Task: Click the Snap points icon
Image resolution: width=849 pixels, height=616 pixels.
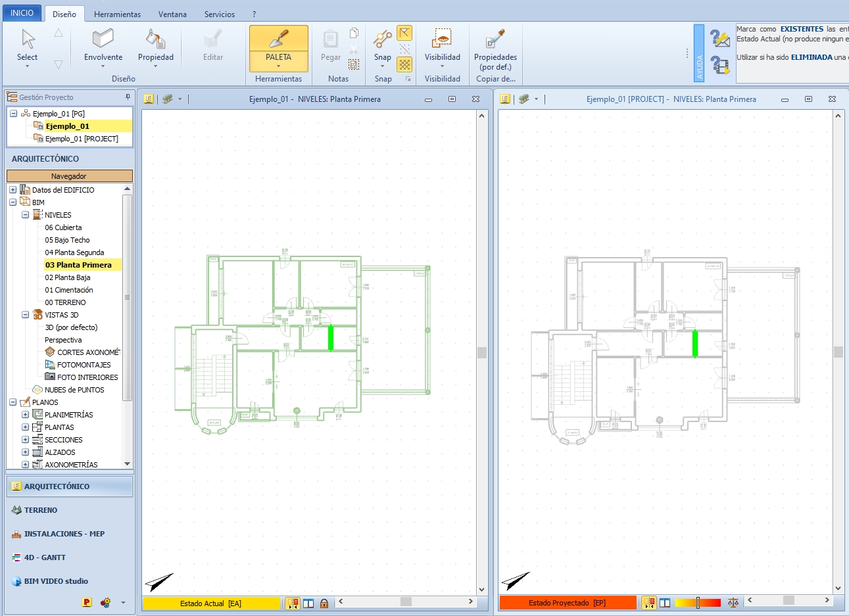Action: tap(383, 39)
